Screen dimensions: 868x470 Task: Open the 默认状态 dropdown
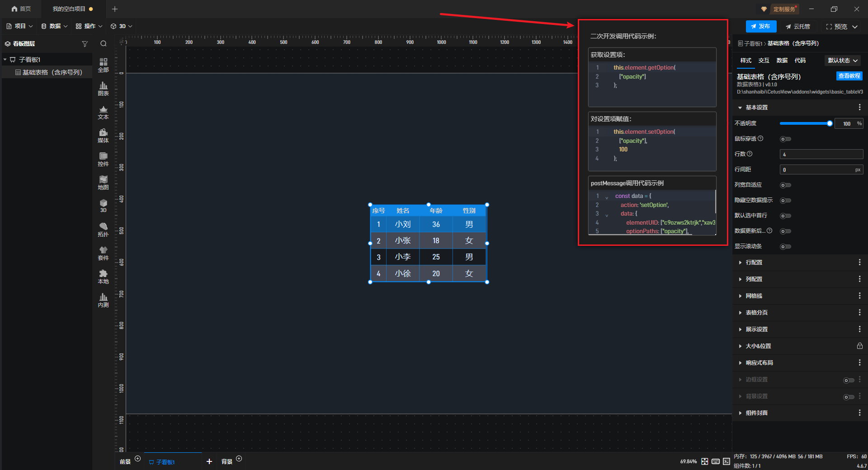coord(843,61)
